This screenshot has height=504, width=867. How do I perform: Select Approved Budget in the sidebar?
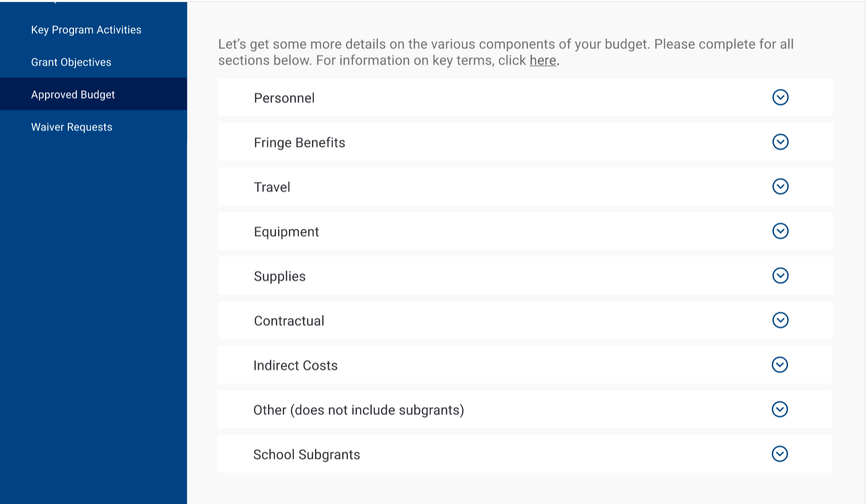tap(73, 95)
